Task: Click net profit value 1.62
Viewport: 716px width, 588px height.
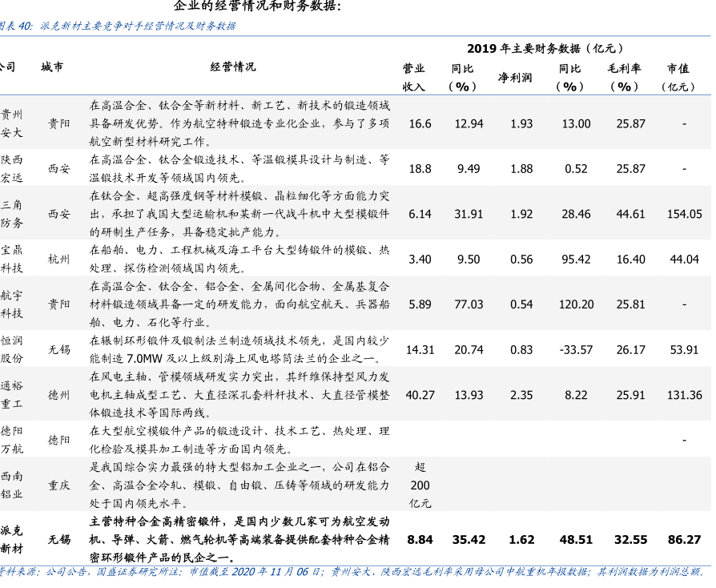Action: 521,540
